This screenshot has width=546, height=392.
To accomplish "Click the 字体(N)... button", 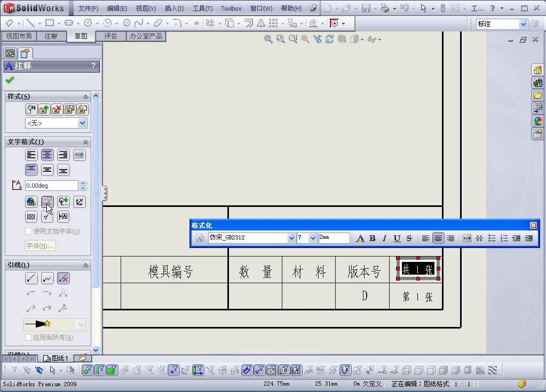I will click(x=41, y=246).
